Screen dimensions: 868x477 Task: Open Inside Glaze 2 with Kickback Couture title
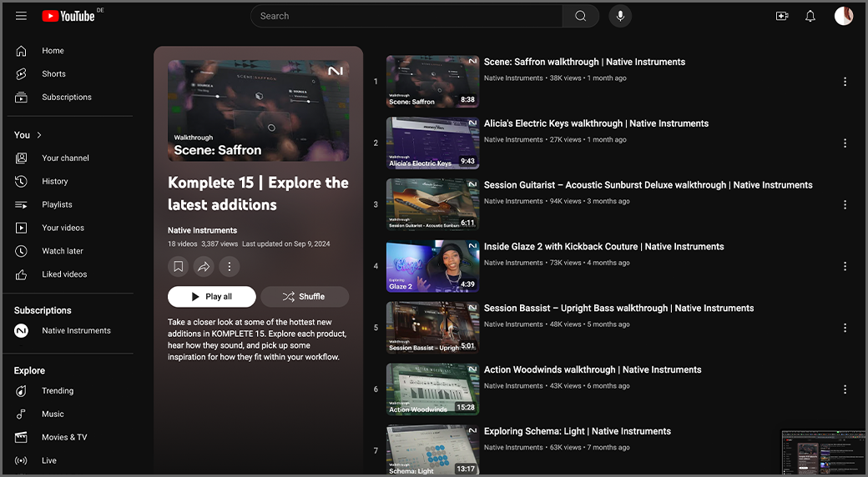604,247
